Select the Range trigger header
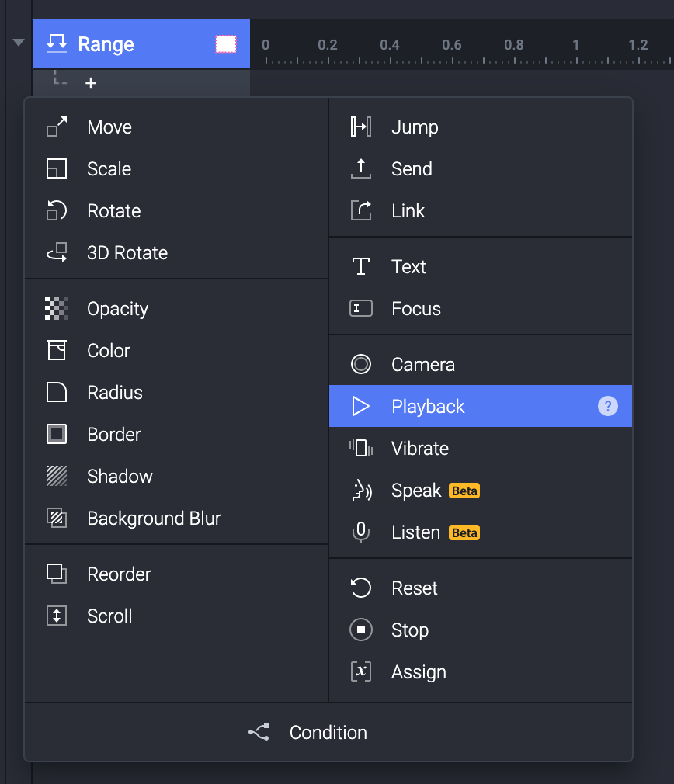Image resolution: width=674 pixels, height=784 pixels. (x=106, y=44)
